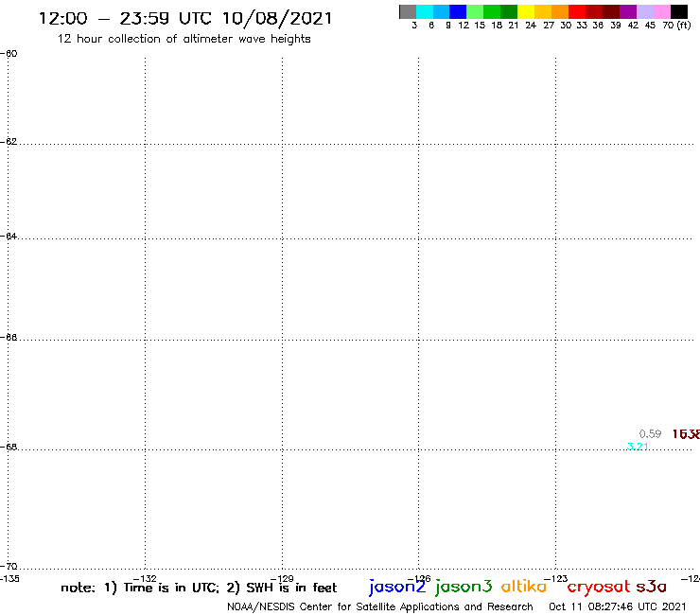The image size is (700, 615).
Task: Click 'Oct 11 08:27:46 UTC 2021' timestamp
Action: click(x=618, y=606)
